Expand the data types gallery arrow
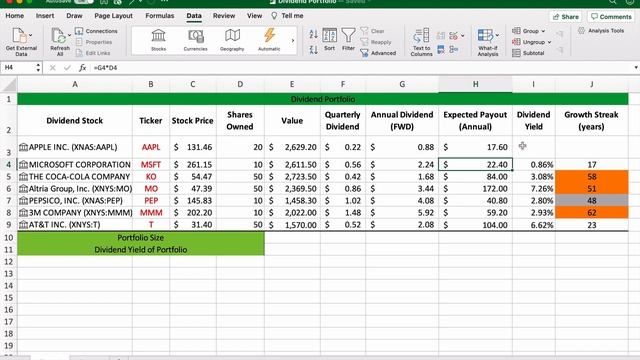This screenshot has height=360, width=640. tap(293, 40)
